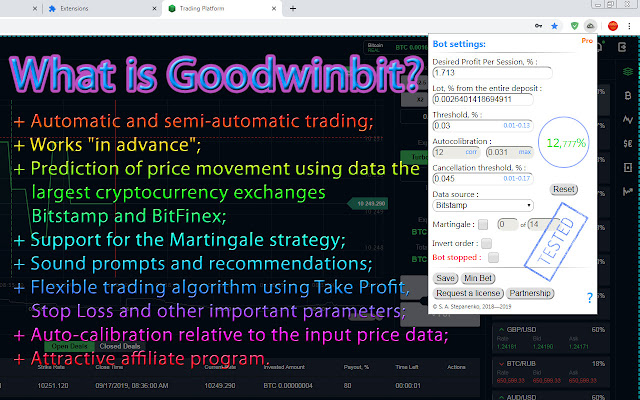Click the 12,777% circular indicator
Viewport: 640px width, 400px height.
564,142
